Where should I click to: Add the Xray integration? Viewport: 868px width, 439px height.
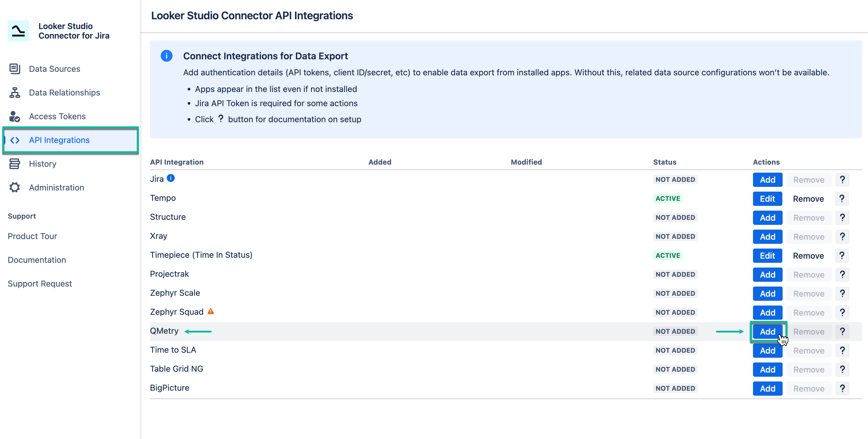pyautogui.click(x=767, y=236)
